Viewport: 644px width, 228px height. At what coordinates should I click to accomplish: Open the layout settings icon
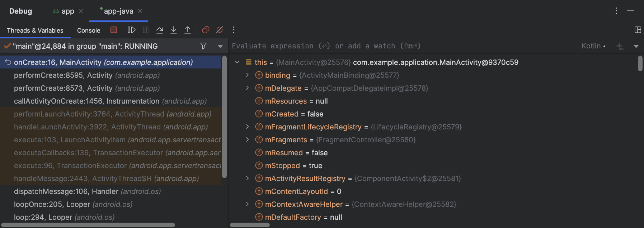coord(638,30)
